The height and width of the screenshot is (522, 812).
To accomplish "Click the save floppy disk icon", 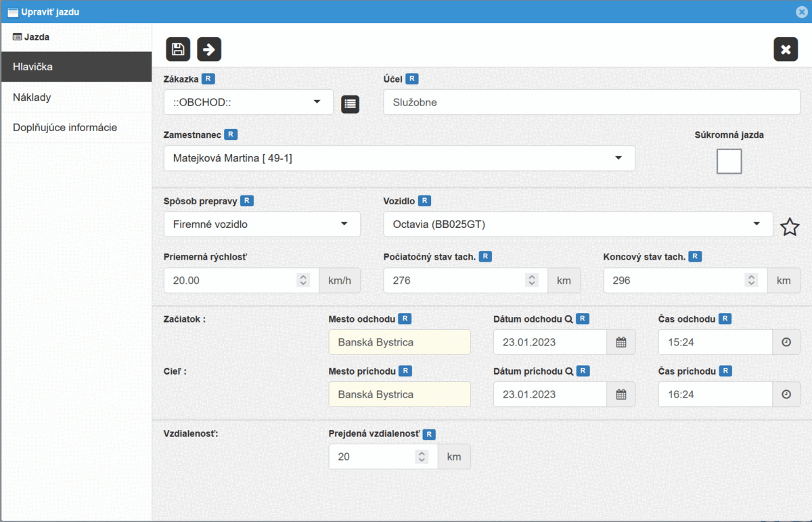I will pyautogui.click(x=178, y=49).
